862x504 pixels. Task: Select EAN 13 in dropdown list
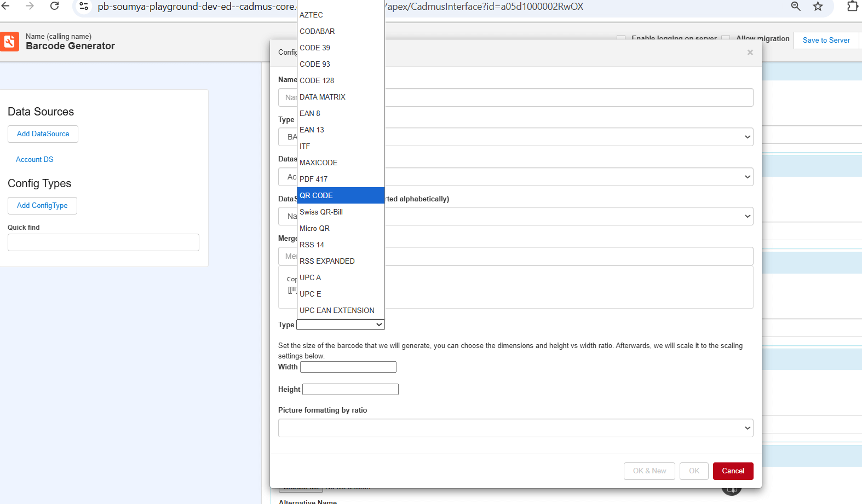tap(341, 130)
